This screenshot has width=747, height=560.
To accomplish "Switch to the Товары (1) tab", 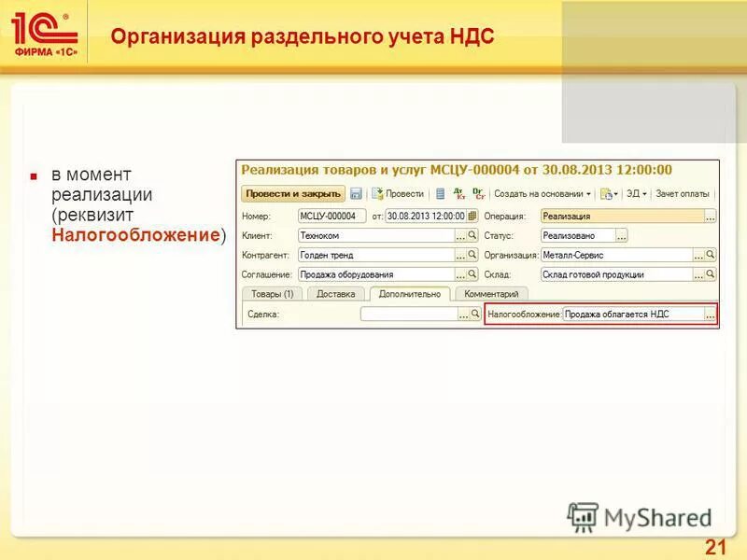I will tap(272, 294).
